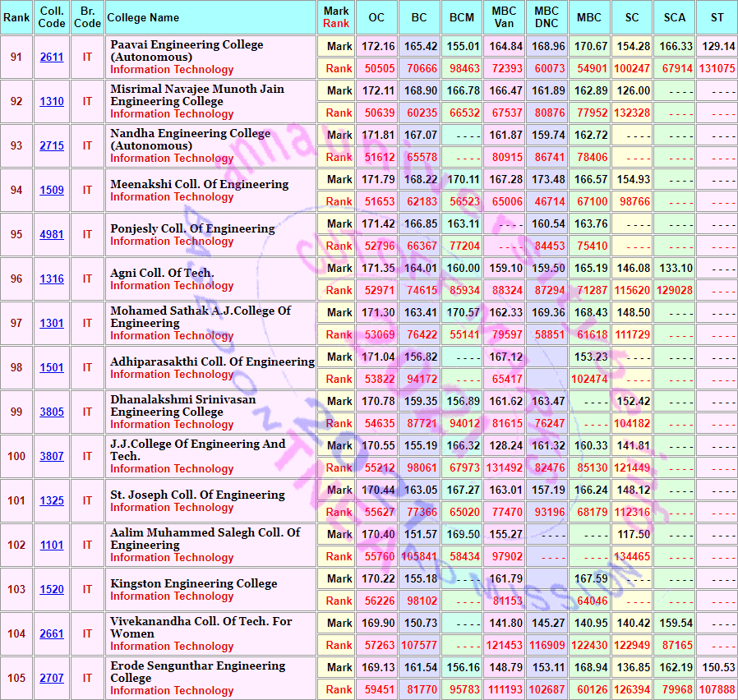Screen dimensions: 738x700
Task: Open college code 3805 link
Action: (52, 412)
